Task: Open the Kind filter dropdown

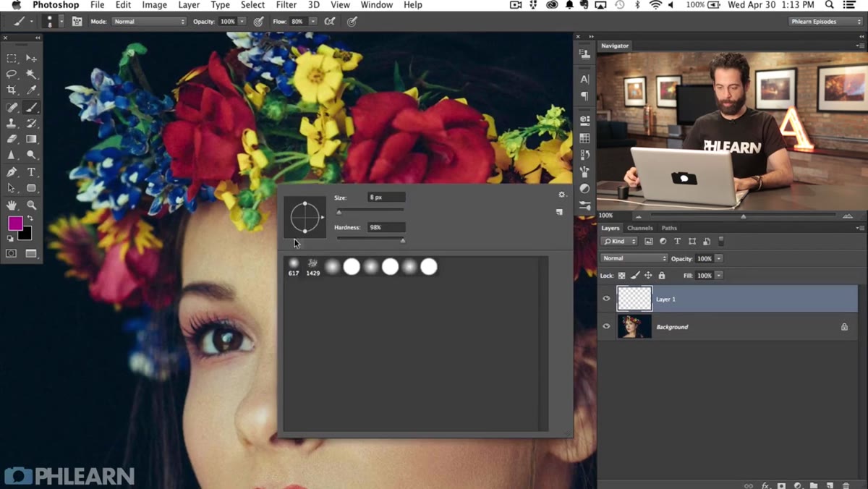Action: tap(620, 241)
